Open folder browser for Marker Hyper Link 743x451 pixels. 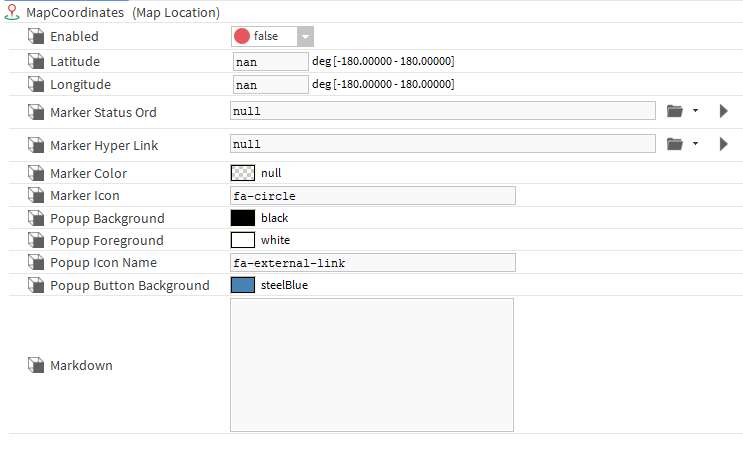[674, 144]
